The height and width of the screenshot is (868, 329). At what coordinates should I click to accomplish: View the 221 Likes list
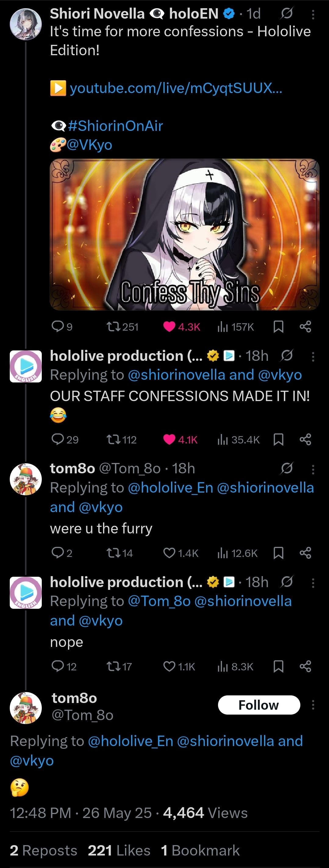coord(119,851)
